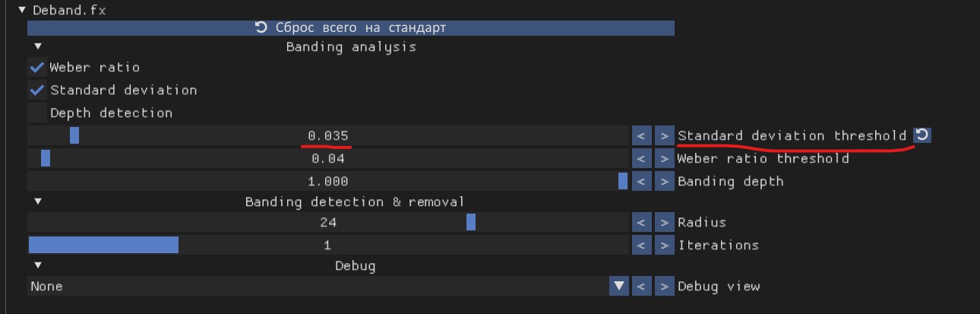
Task: Collapse the Debug group
Action: click(x=37, y=266)
